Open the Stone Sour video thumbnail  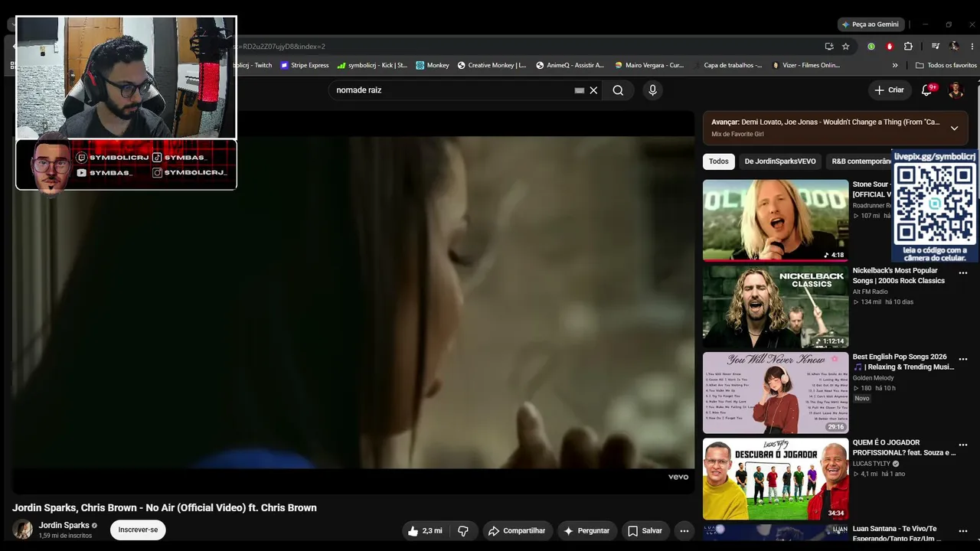coord(776,220)
